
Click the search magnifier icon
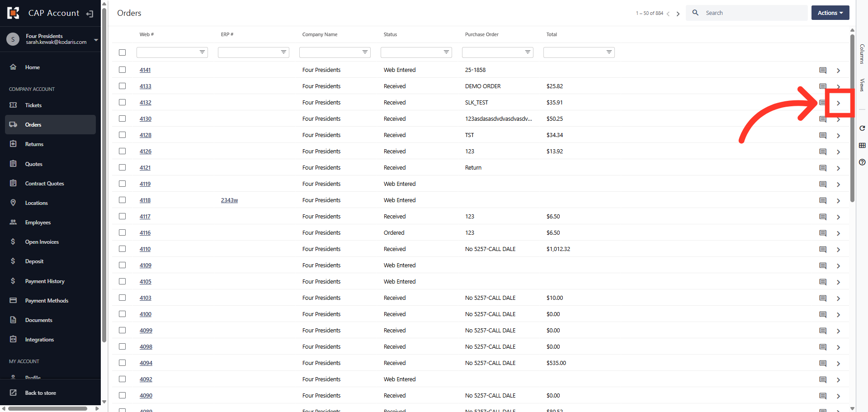pos(695,13)
